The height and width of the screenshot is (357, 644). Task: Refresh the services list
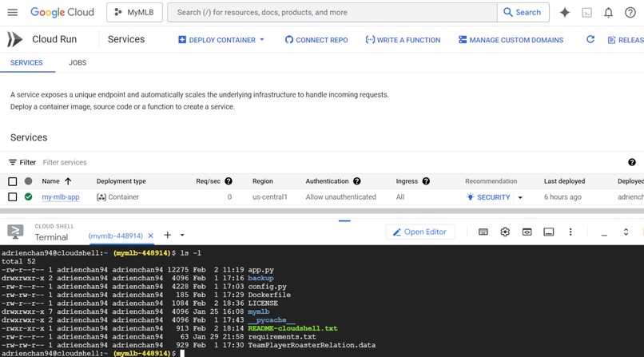(590, 39)
